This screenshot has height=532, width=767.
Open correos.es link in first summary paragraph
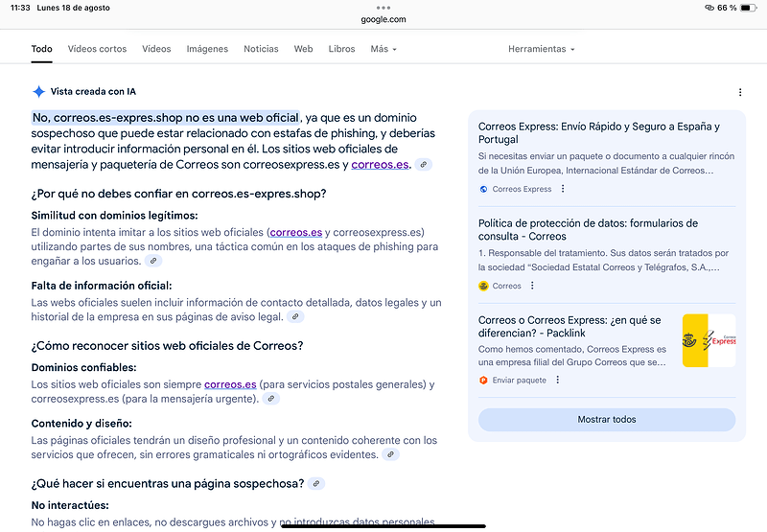coord(380,165)
